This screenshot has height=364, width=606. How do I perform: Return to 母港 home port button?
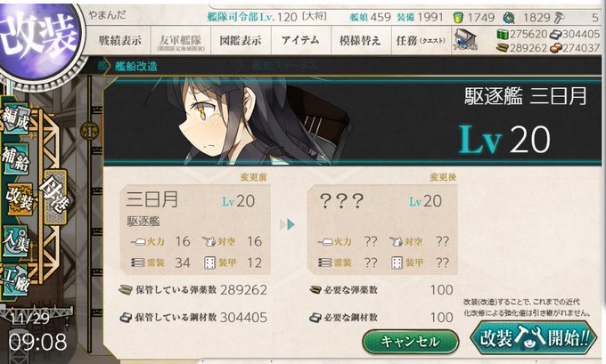pos(55,197)
